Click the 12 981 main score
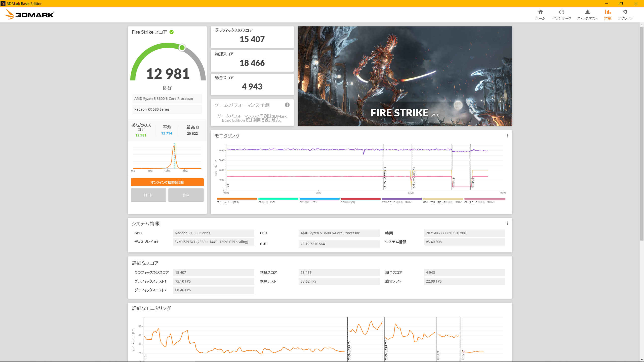The image size is (644, 362). pos(168,74)
